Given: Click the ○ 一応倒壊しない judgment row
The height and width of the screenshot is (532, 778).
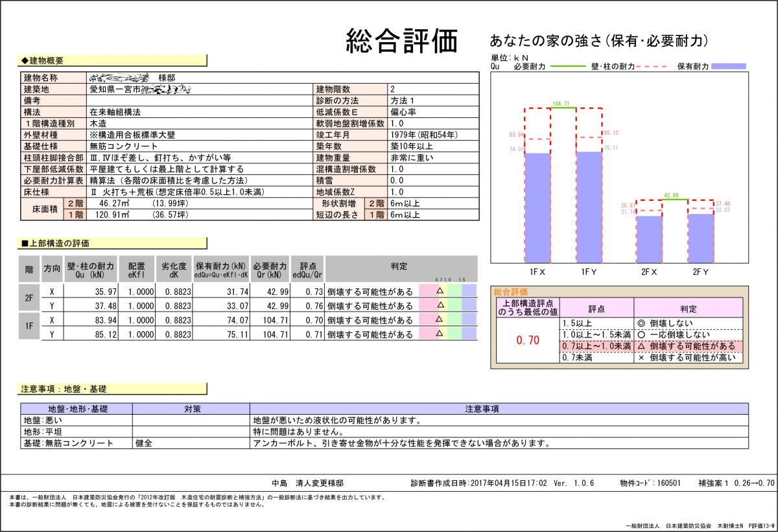Looking at the screenshot, I should 687,334.
